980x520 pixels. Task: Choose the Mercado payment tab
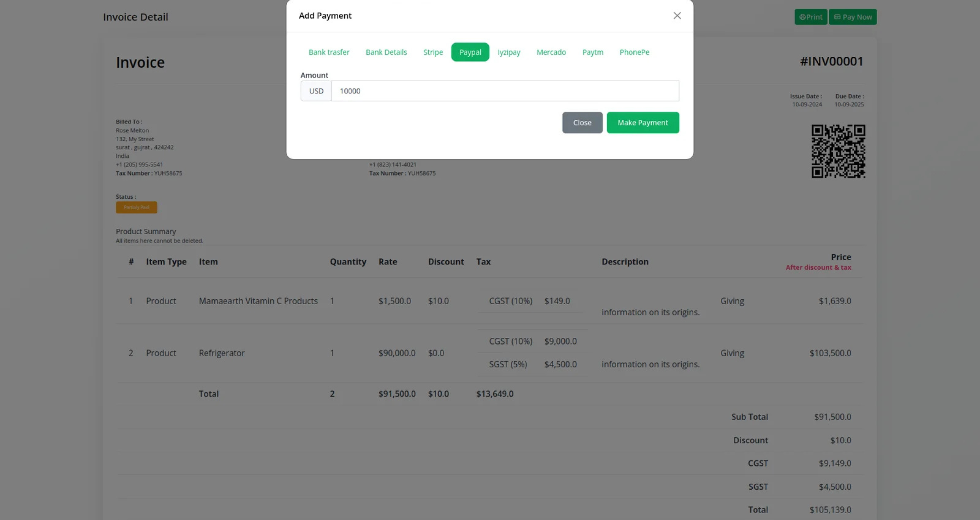551,52
